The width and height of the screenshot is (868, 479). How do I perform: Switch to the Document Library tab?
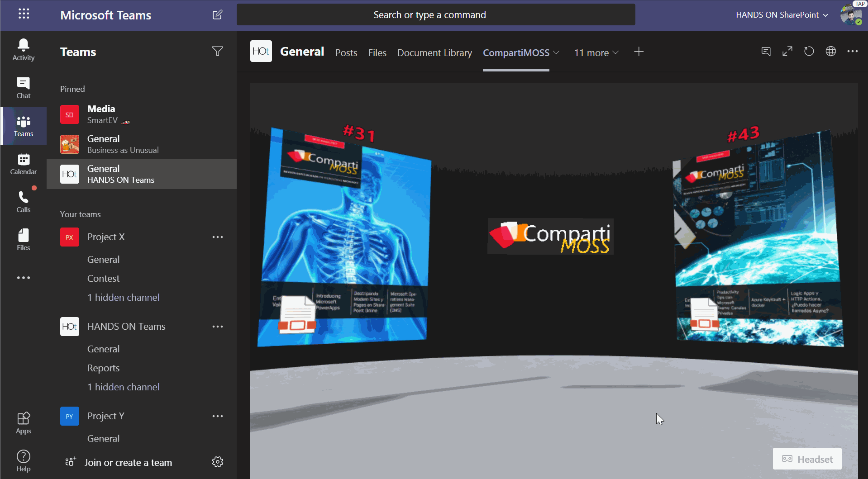434,52
